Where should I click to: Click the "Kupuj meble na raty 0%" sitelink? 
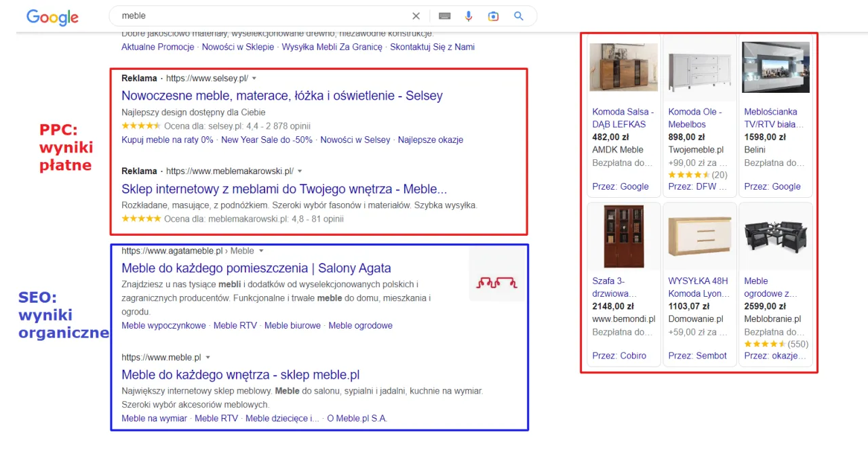click(x=167, y=140)
